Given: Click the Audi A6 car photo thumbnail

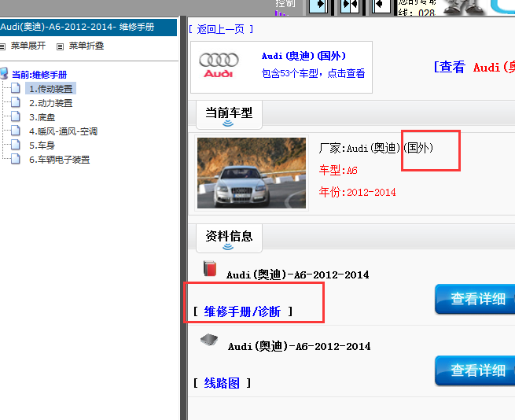Looking at the screenshot, I should [x=252, y=173].
